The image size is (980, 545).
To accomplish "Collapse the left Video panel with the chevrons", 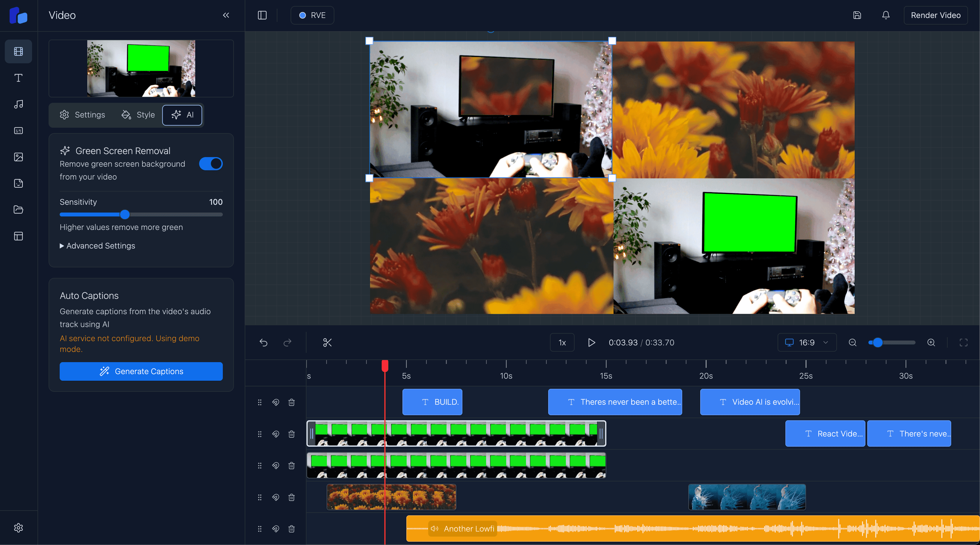I will (226, 15).
